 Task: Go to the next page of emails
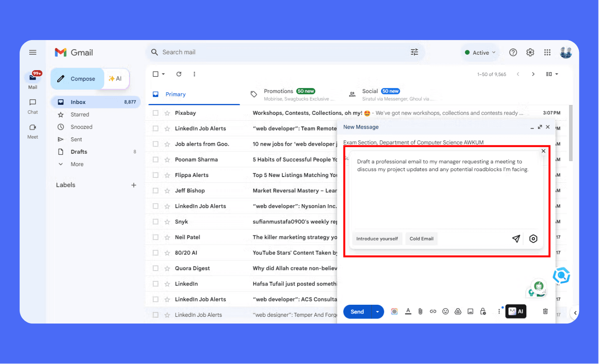click(533, 74)
